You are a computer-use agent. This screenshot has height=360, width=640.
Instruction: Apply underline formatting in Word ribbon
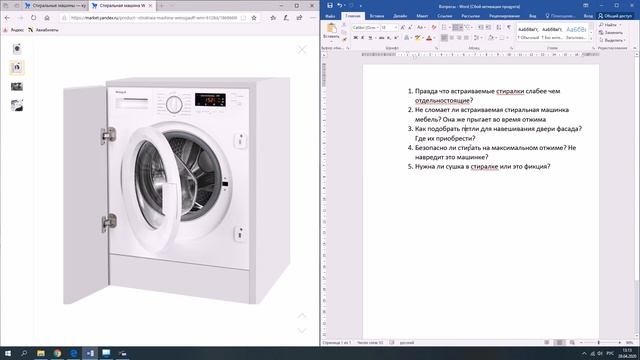(370, 38)
